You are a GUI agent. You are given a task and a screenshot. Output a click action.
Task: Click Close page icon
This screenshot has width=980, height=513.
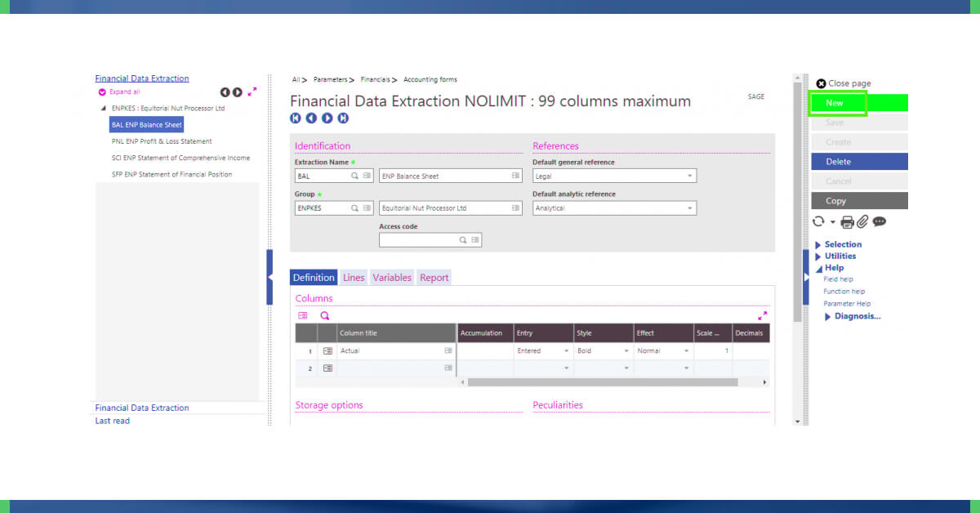click(822, 83)
